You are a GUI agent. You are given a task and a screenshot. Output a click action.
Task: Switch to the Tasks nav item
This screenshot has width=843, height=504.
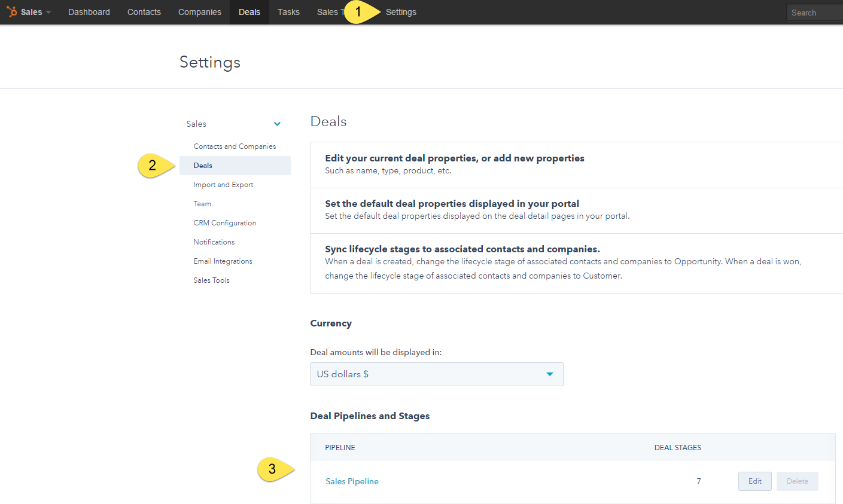coord(288,12)
